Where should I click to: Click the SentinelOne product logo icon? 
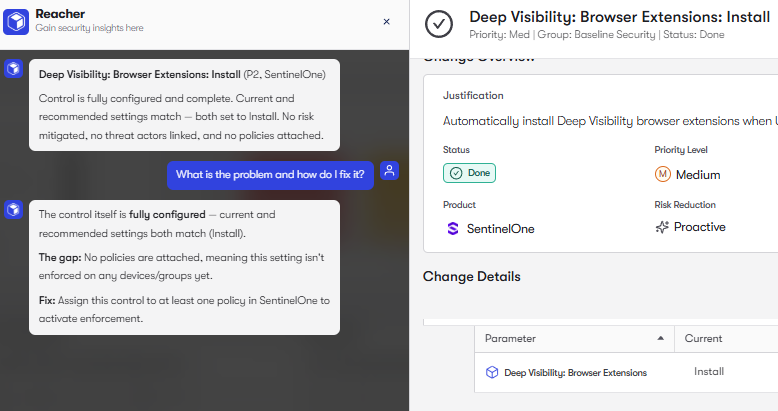pyautogui.click(x=453, y=228)
